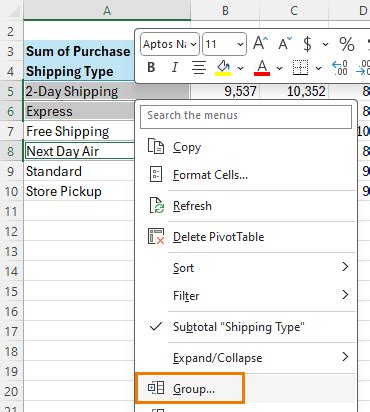
Task: Select row 7 header
Action: pos(11,131)
